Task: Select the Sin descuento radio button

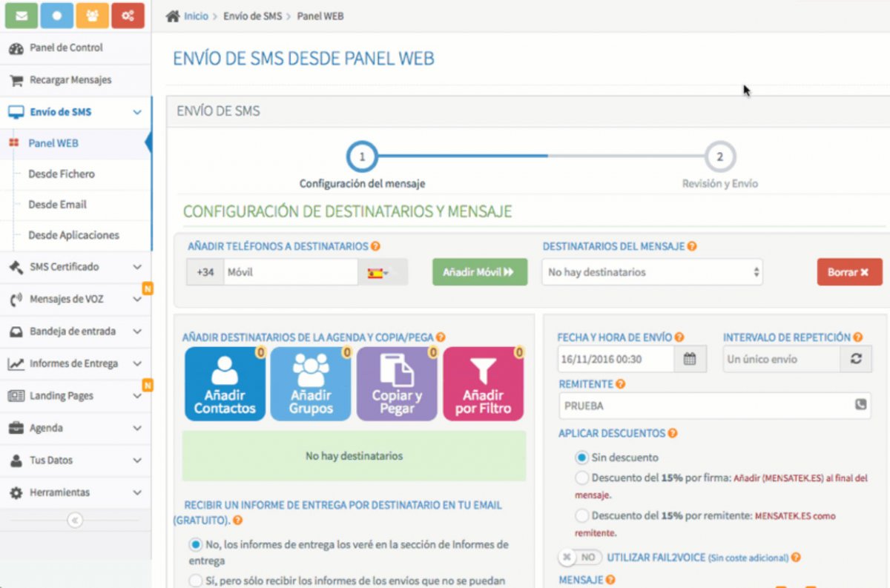Action: [x=582, y=457]
